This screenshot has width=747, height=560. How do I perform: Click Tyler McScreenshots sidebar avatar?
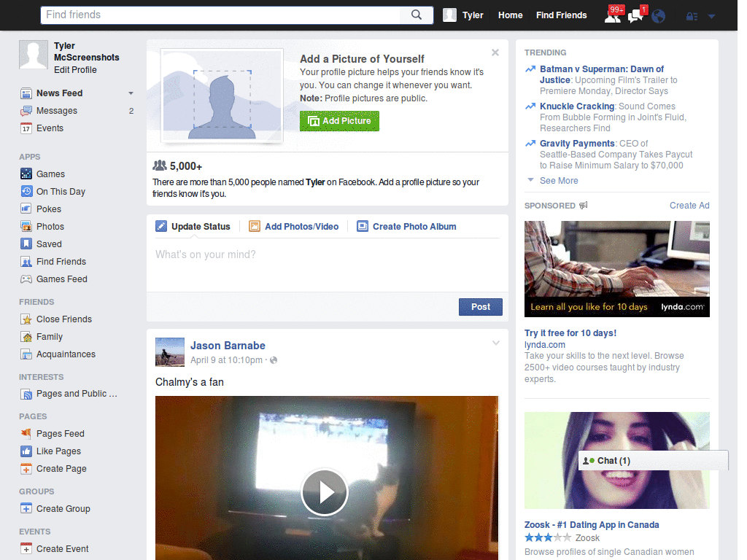tap(34, 55)
